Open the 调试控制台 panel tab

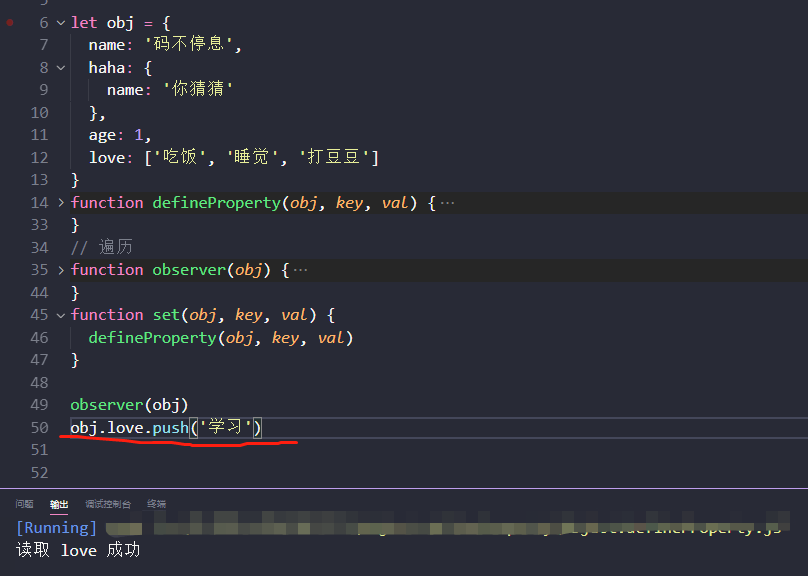click(109, 504)
